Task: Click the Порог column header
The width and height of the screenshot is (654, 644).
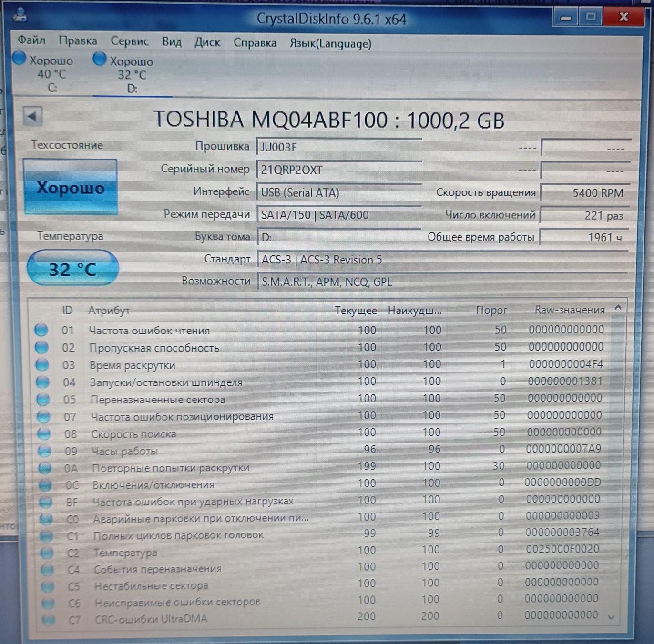Action: 491,311
